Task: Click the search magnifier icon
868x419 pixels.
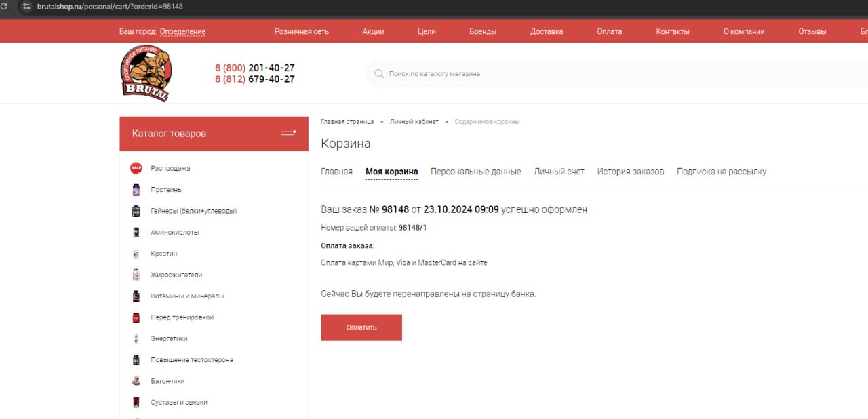Action: pyautogui.click(x=379, y=73)
